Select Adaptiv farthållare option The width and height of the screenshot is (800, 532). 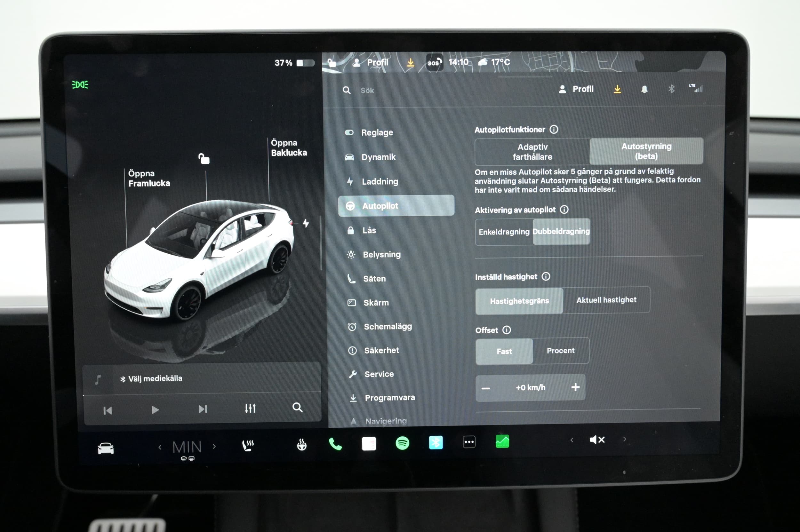[x=532, y=152]
